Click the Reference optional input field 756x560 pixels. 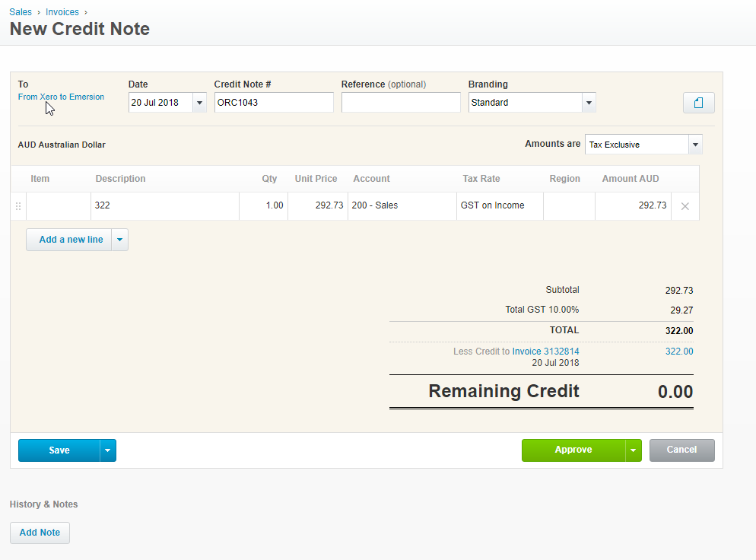pos(401,103)
